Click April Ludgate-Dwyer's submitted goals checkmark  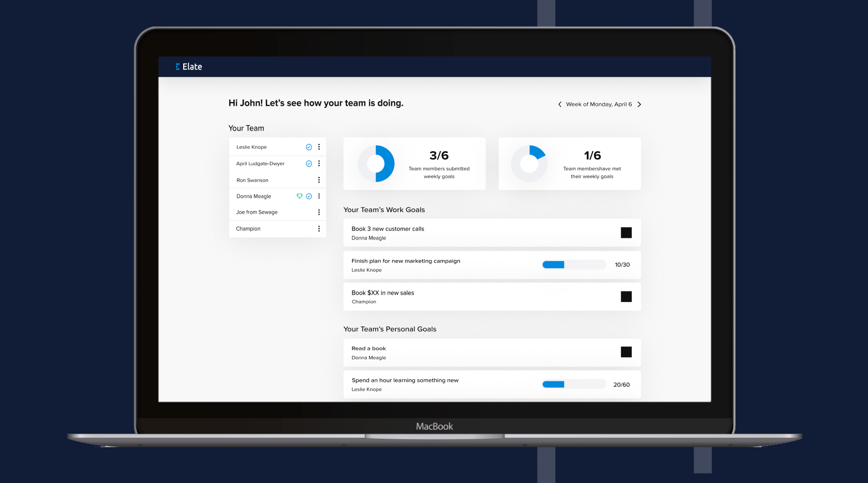pos(309,163)
